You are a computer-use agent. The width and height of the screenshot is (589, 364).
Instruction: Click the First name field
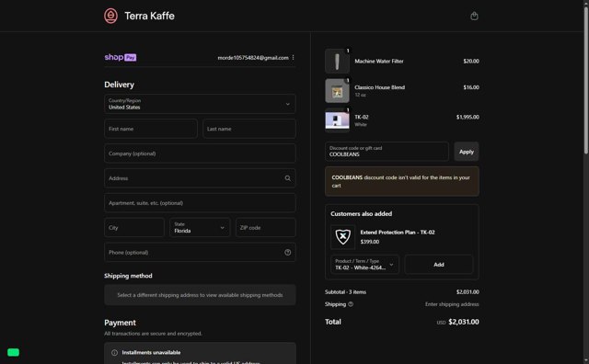click(x=151, y=129)
